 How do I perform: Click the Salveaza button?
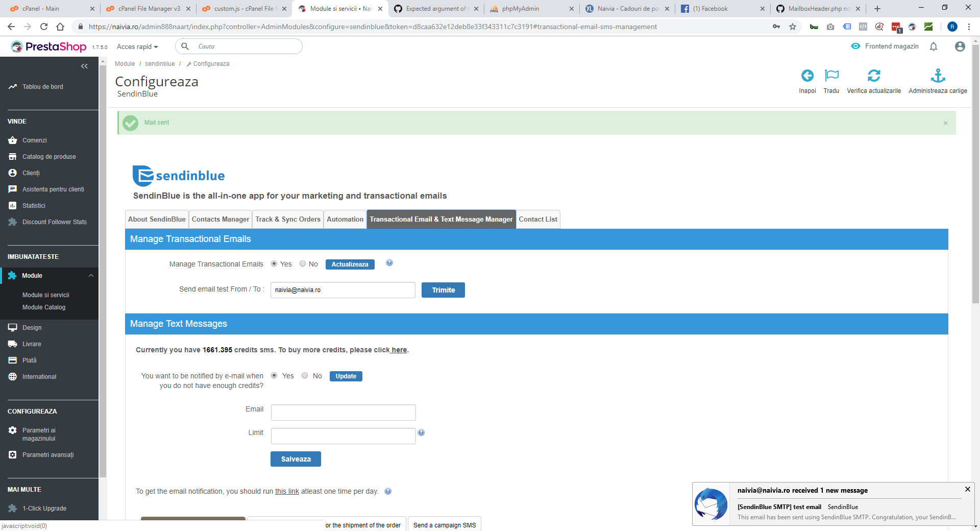coord(296,459)
